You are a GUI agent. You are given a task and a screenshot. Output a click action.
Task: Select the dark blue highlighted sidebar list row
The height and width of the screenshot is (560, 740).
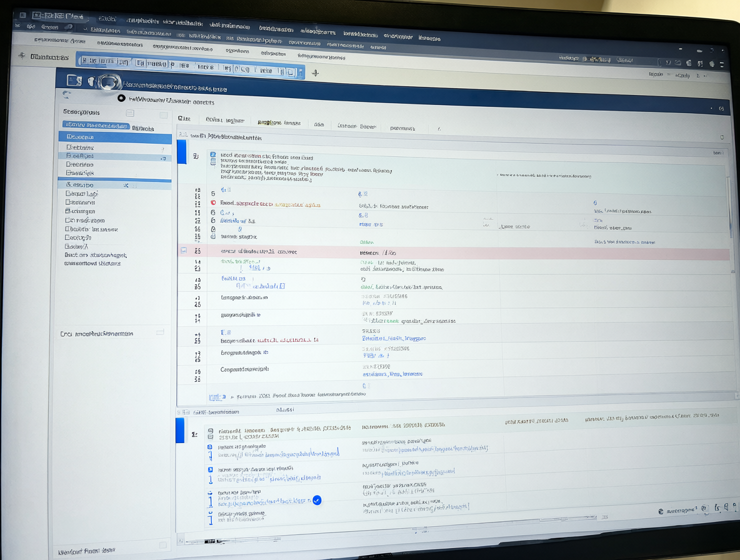(115, 137)
